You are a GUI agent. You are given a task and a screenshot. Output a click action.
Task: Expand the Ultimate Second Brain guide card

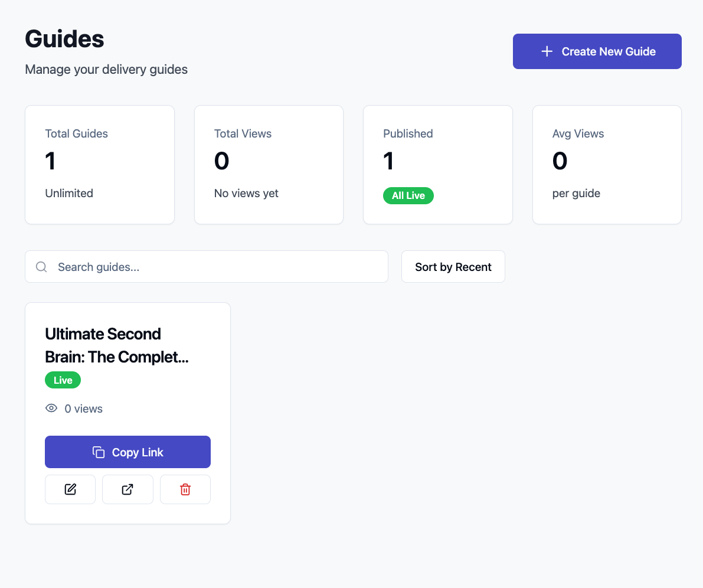coord(127,345)
